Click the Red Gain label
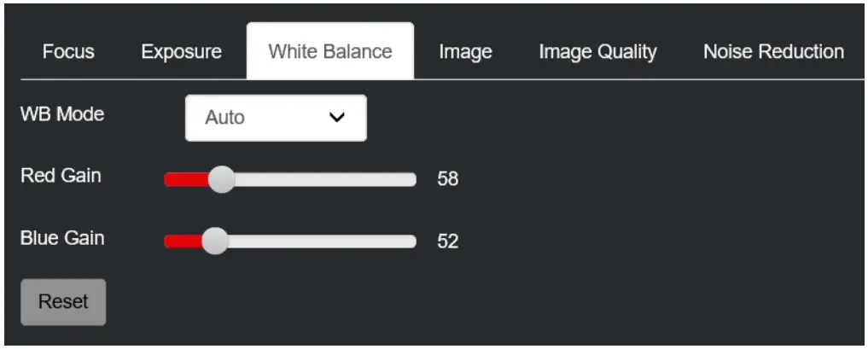This screenshot has height=349, width=868. point(61,176)
